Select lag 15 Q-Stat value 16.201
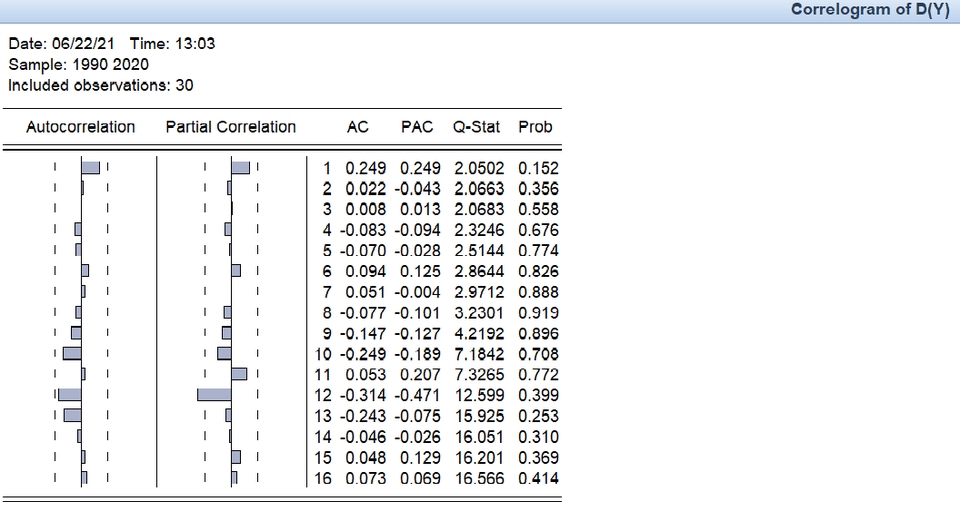This screenshot has height=531, width=960. [479, 458]
